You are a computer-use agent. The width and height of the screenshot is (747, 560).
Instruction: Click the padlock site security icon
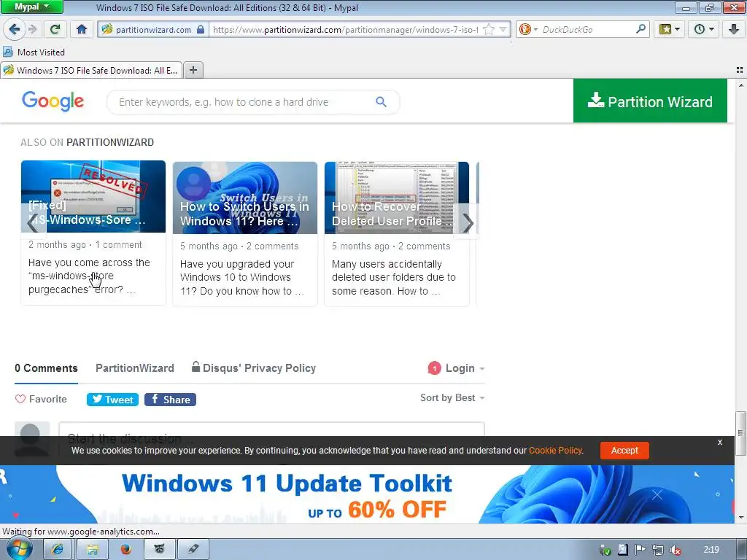tap(201, 29)
